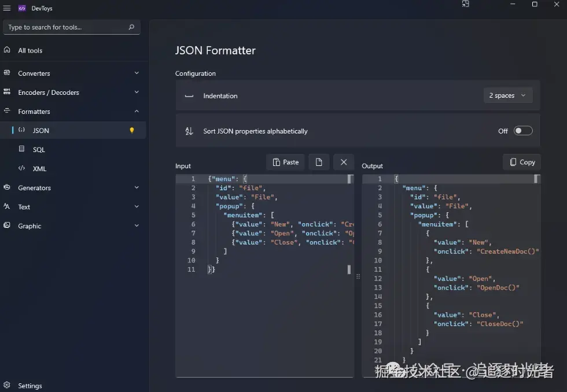The width and height of the screenshot is (567, 392).
Task: Click the Converters category icon
Action: 7,73
